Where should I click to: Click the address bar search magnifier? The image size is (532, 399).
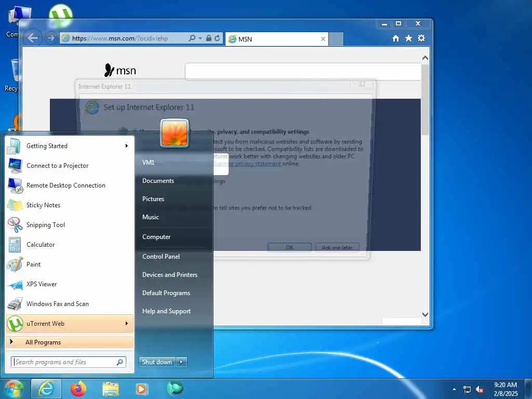click(x=192, y=38)
